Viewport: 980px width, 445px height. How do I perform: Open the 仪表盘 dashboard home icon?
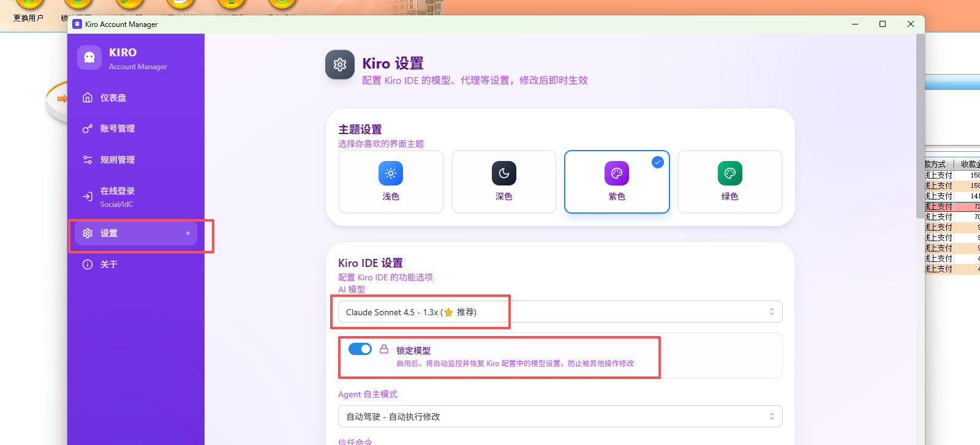[88, 97]
